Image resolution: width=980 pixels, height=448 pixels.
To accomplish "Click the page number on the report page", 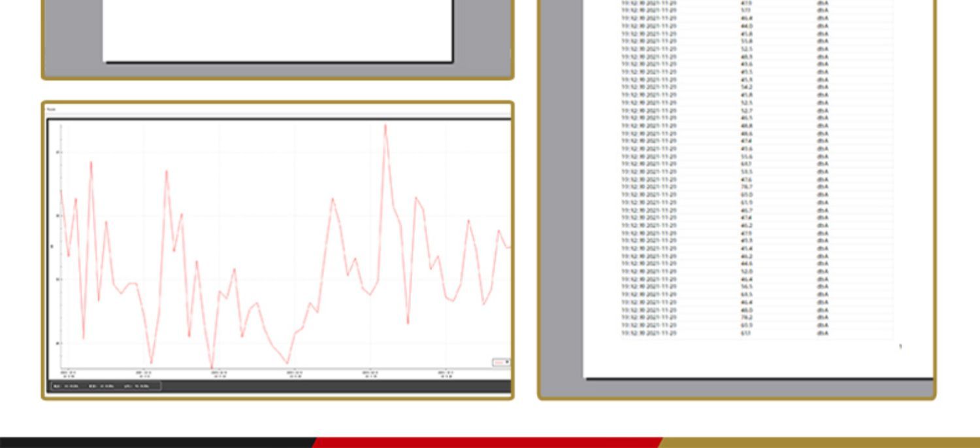I will [x=900, y=347].
